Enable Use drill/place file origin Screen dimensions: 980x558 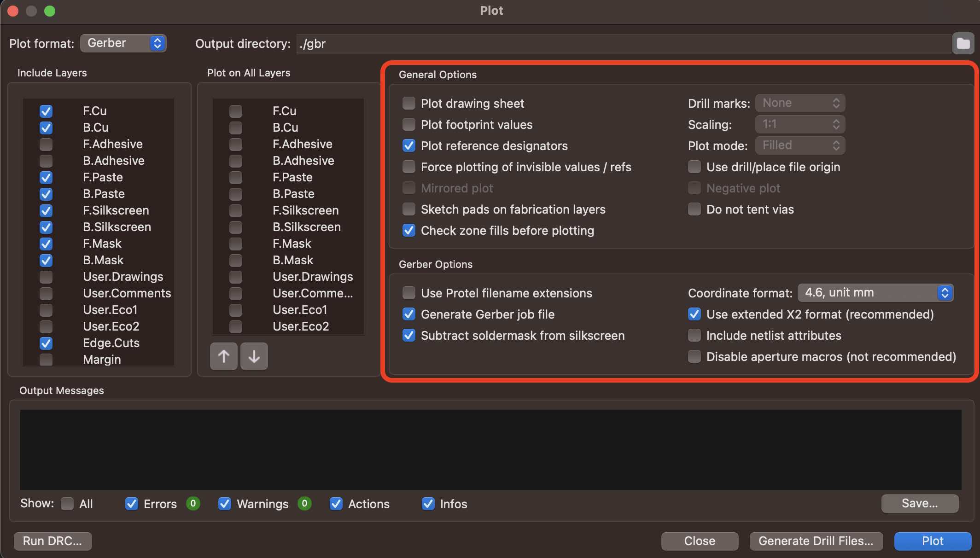(694, 167)
